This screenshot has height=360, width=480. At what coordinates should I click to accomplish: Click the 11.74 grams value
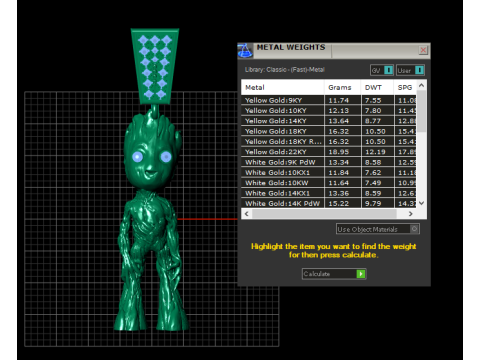coord(339,100)
